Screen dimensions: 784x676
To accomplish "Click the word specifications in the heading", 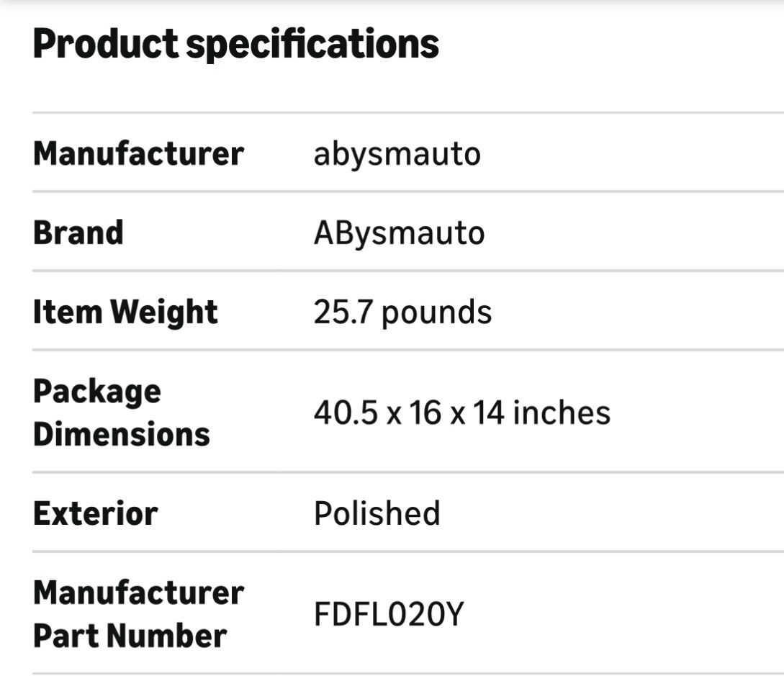I will tap(312, 45).
